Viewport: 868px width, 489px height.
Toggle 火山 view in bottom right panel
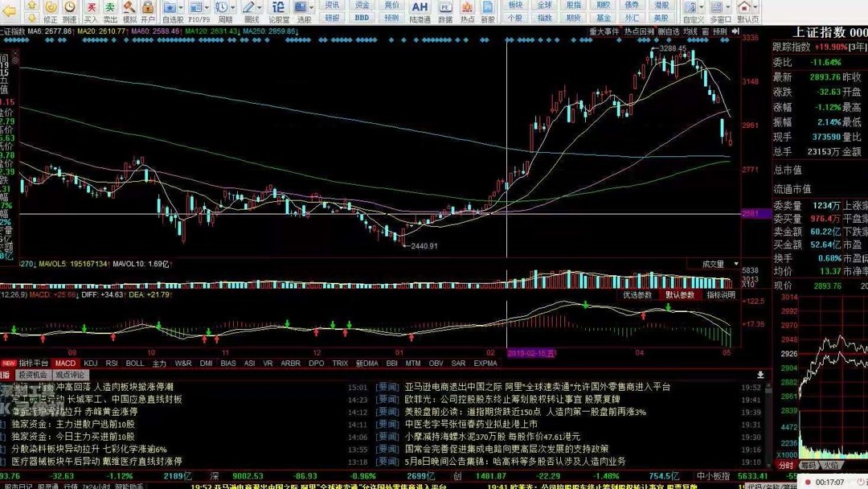[x=830, y=465]
